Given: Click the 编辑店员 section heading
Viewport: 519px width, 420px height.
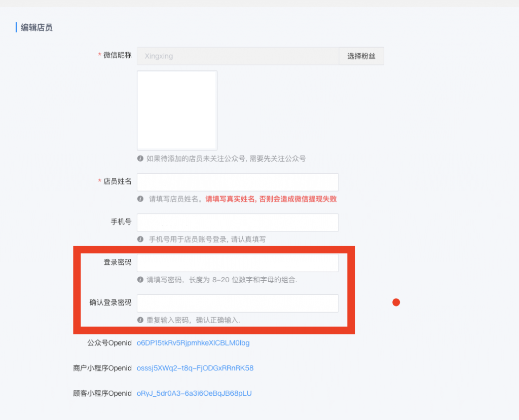Looking at the screenshot, I should pyautogui.click(x=36, y=27).
